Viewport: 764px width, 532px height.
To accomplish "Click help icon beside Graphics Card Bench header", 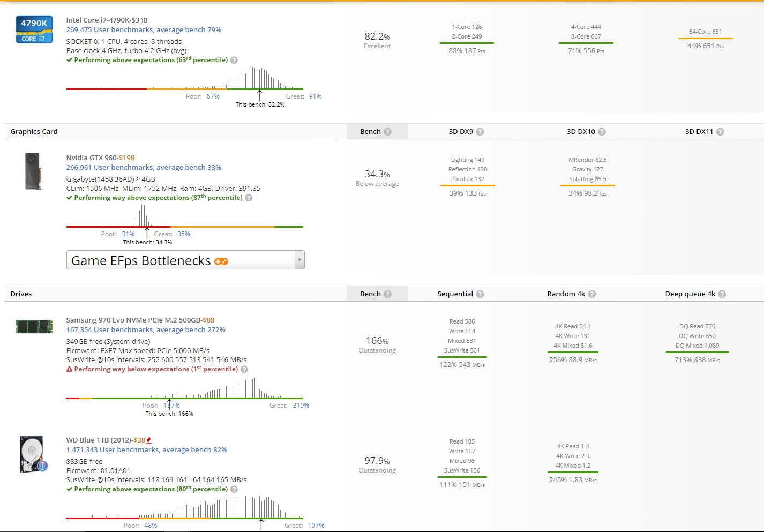I will pyautogui.click(x=387, y=132).
